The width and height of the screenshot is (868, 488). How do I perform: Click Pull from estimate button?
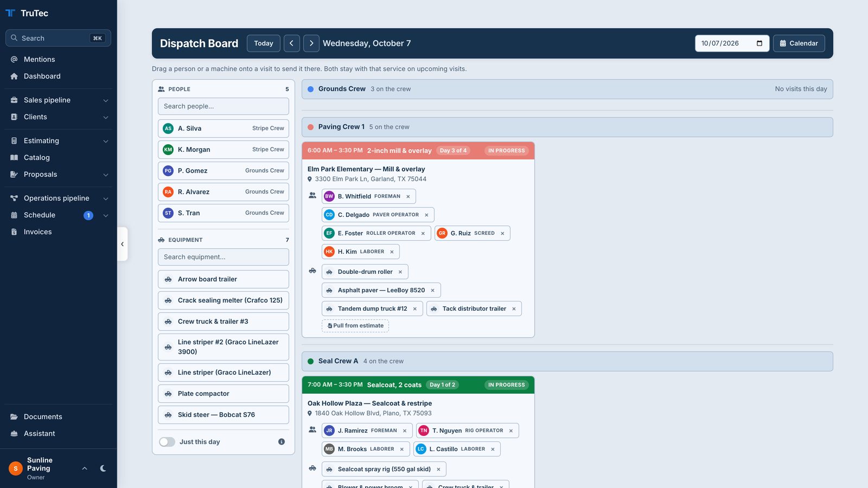(x=355, y=326)
